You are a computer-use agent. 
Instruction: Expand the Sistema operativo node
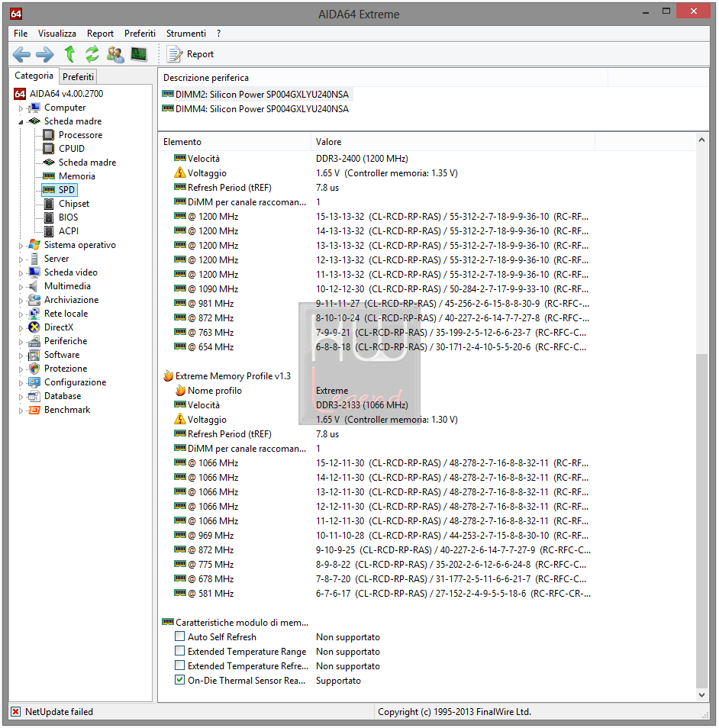point(21,246)
